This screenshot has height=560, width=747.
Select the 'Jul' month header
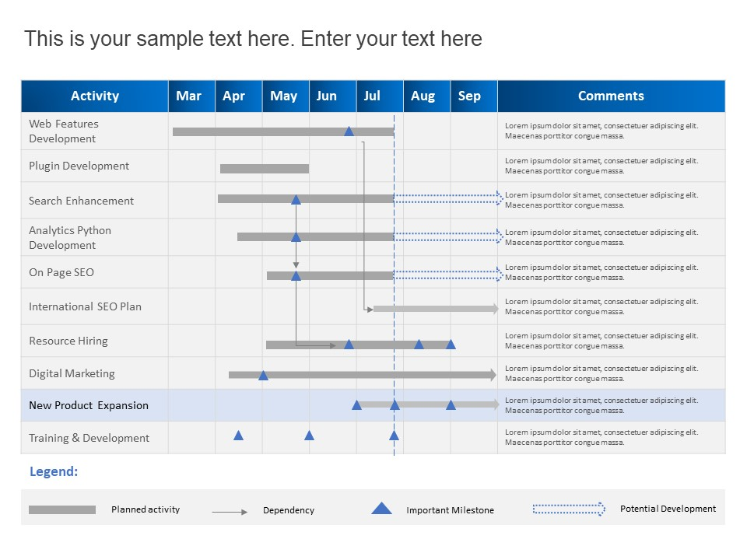pos(380,96)
